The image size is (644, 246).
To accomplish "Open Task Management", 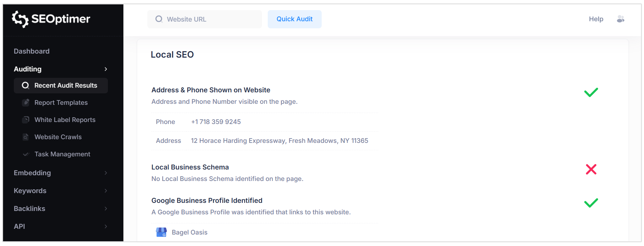I will (x=62, y=154).
